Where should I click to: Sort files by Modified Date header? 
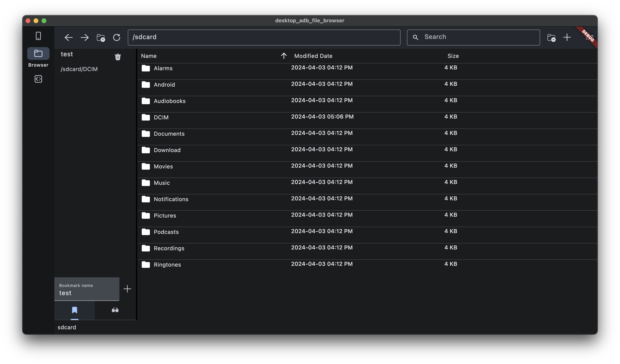pos(313,56)
